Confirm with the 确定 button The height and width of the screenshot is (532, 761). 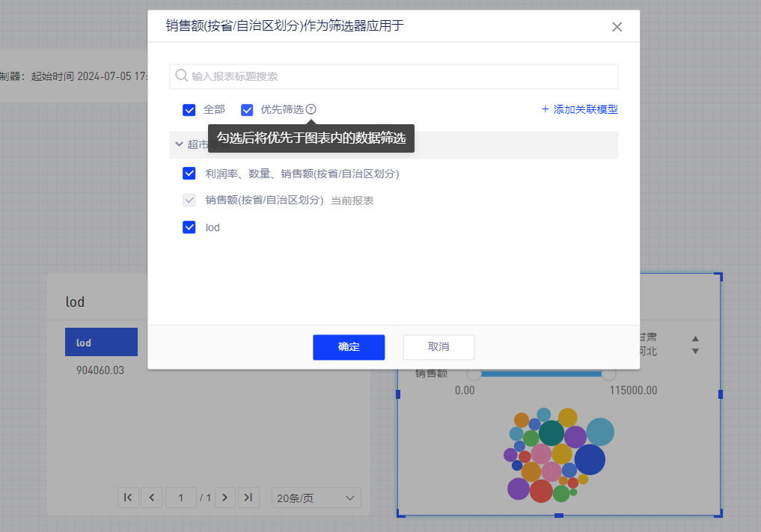[x=349, y=347]
